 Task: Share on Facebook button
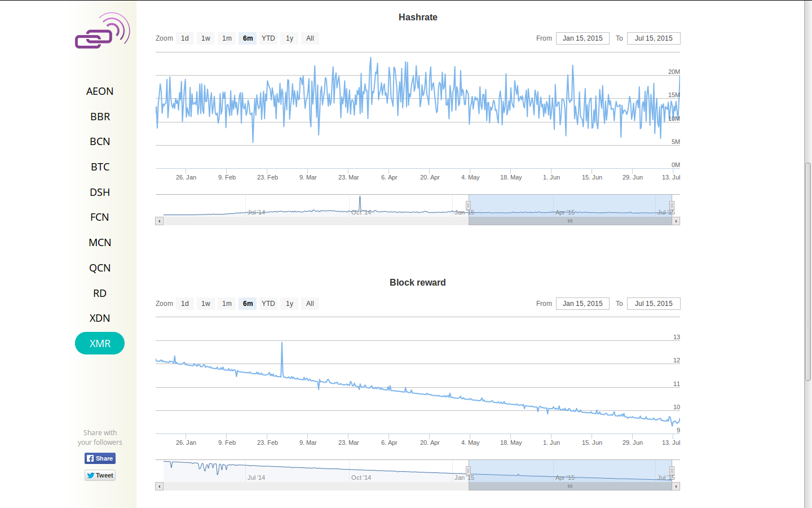[x=100, y=458]
